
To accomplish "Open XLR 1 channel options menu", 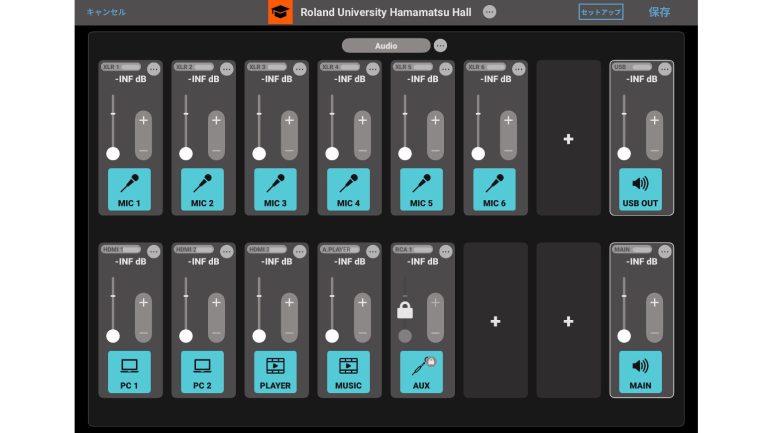I will coord(154,69).
